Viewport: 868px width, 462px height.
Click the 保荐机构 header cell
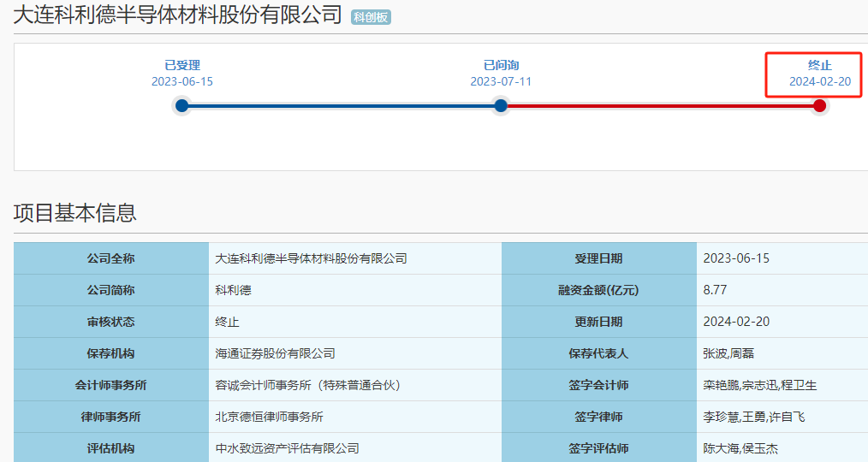[110, 353]
